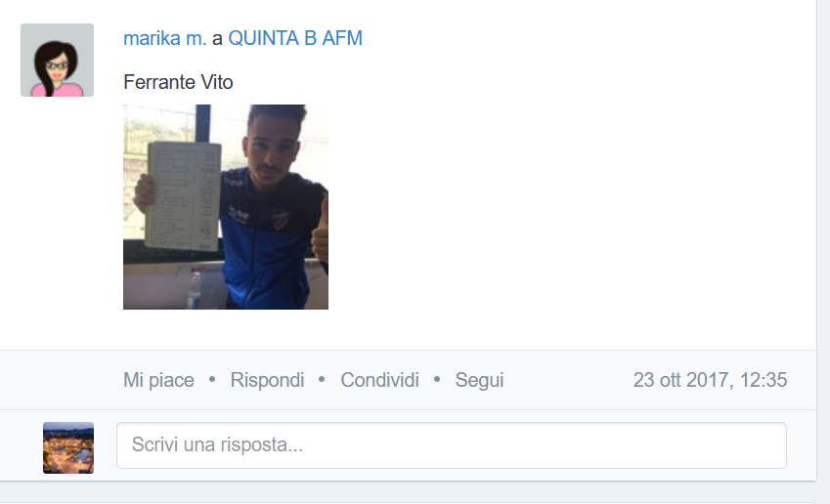Click the notebook shown in the photo
Viewport: 830px width, 504px height.
click(x=184, y=196)
